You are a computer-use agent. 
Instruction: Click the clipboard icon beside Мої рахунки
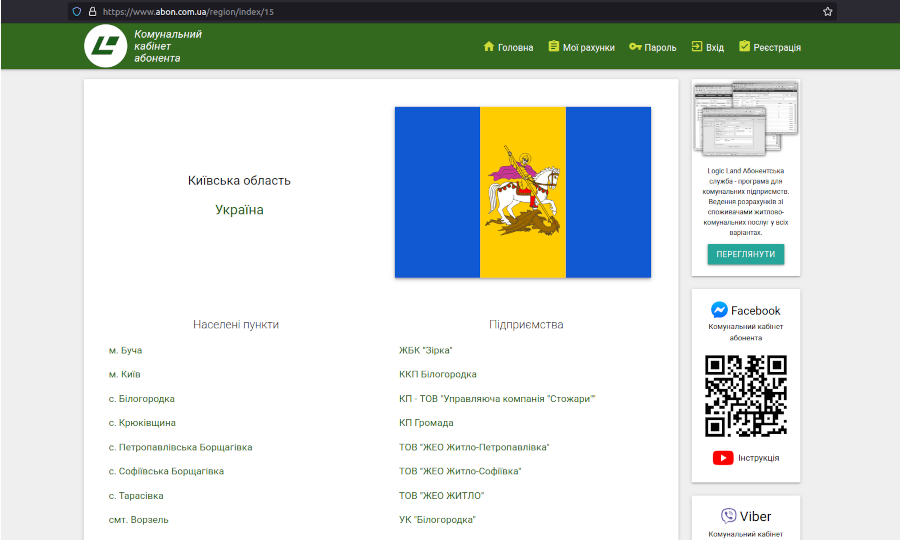[x=553, y=46]
